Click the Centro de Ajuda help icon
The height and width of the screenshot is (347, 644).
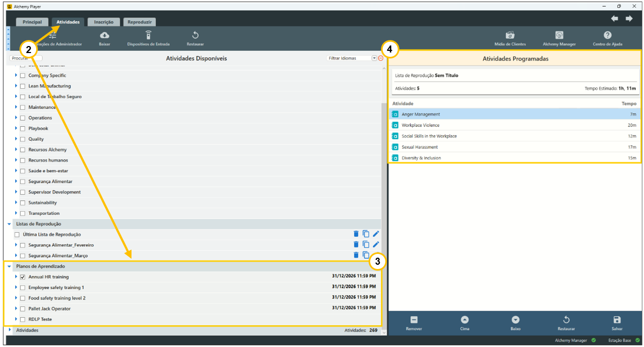[x=607, y=36]
